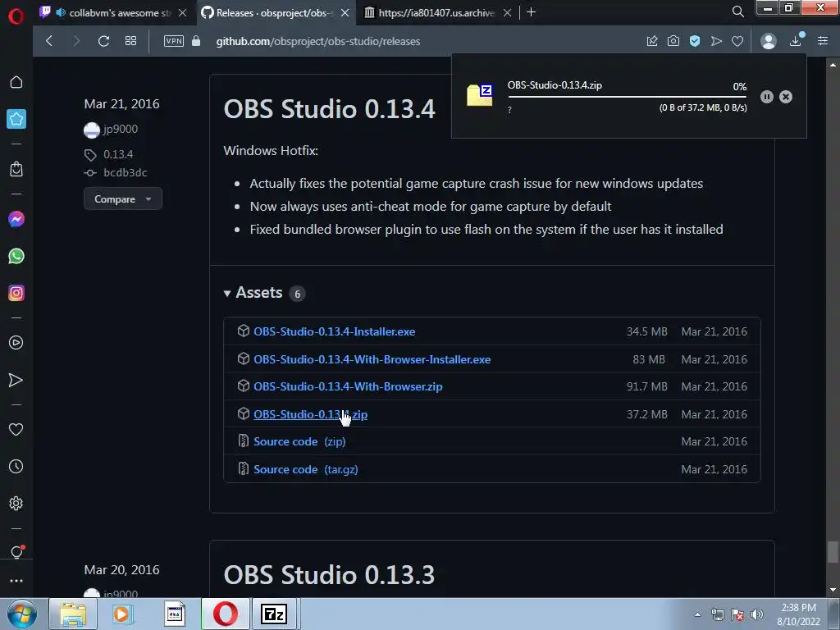840x630 pixels.
Task: Open commit bcdb3dc link
Action: pos(125,172)
